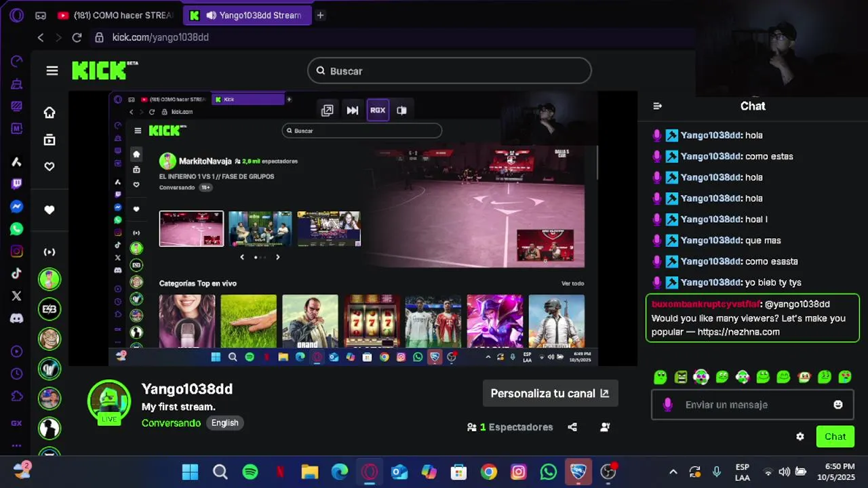Open the Opera player icon in sidebar
Screen dimensions: 868x488
[17, 351]
